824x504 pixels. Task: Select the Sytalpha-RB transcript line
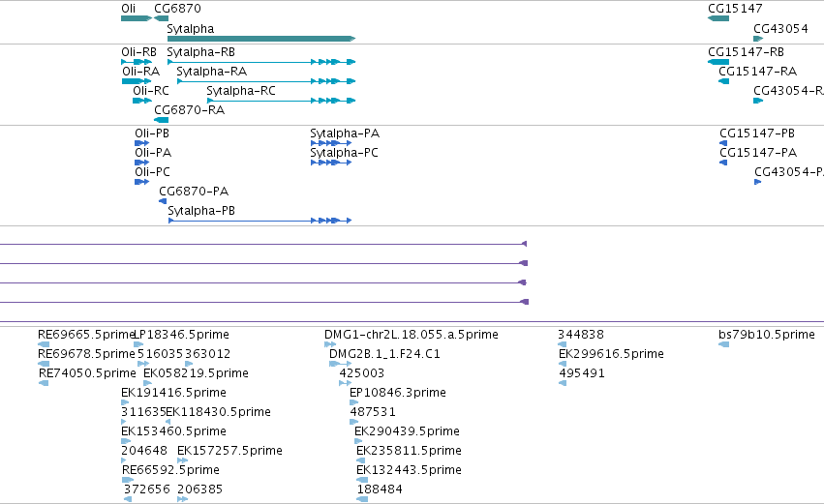coord(261,62)
